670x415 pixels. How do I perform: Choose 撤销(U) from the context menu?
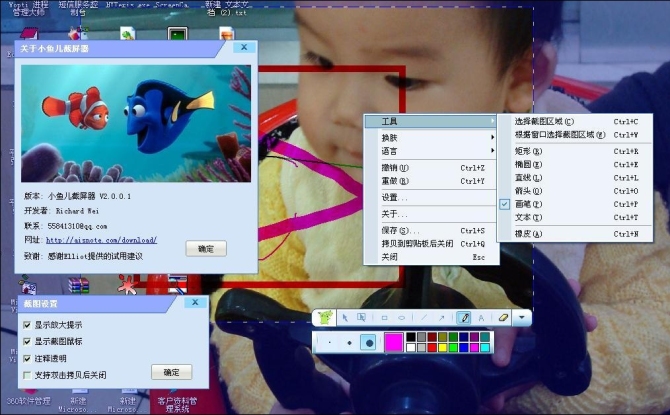[x=431, y=168]
